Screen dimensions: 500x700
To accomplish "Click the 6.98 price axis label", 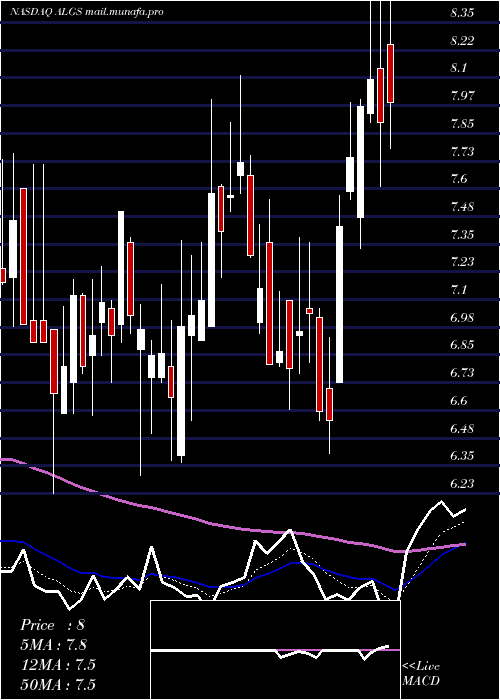I will coord(462,317).
